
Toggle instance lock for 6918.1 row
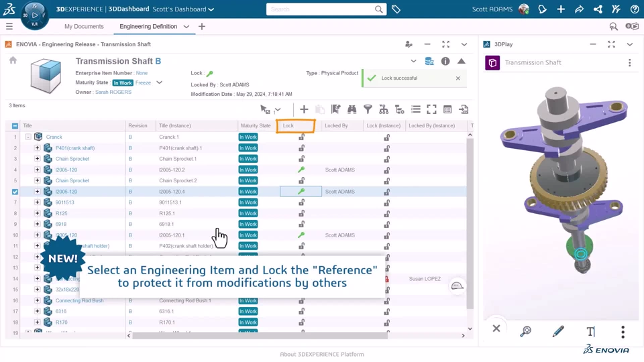(x=387, y=225)
